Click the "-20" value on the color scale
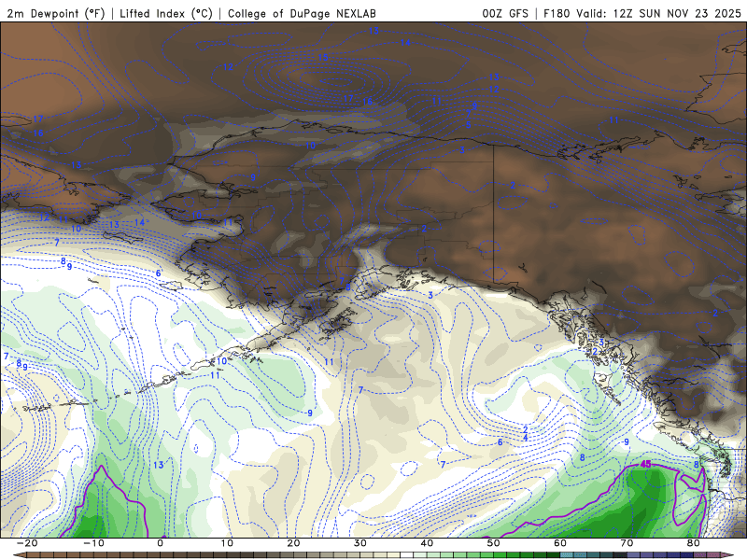The height and width of the screenshot is (560, 747). (x=27, y=543)
